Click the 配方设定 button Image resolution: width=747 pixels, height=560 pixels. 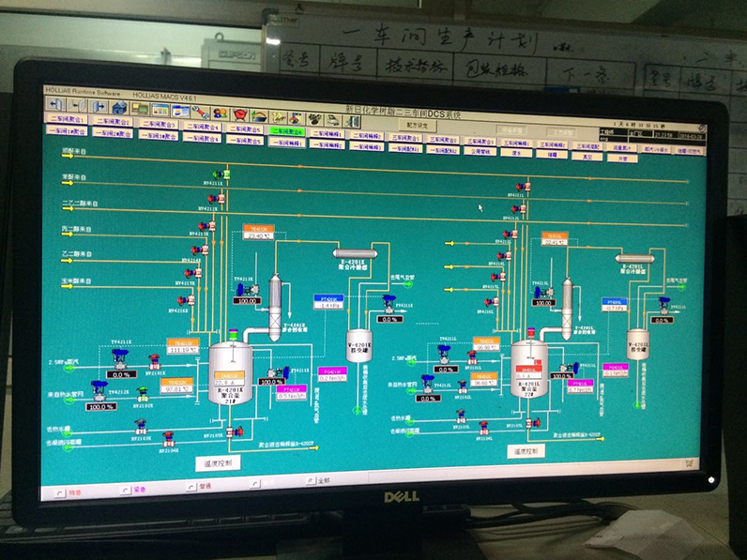(418, 126)
